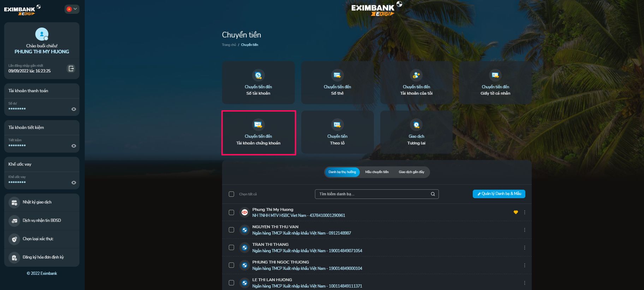Click the heart favorite icon for Phung Thi My Huong
The height and width of the screenshot is (290, 644).
[x=515, y=212]
